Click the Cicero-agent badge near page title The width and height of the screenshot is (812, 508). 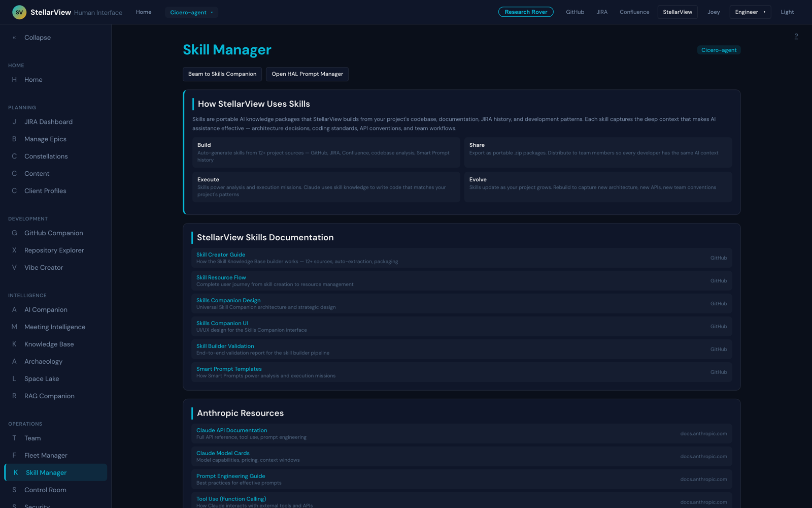(x=719, y=50)
